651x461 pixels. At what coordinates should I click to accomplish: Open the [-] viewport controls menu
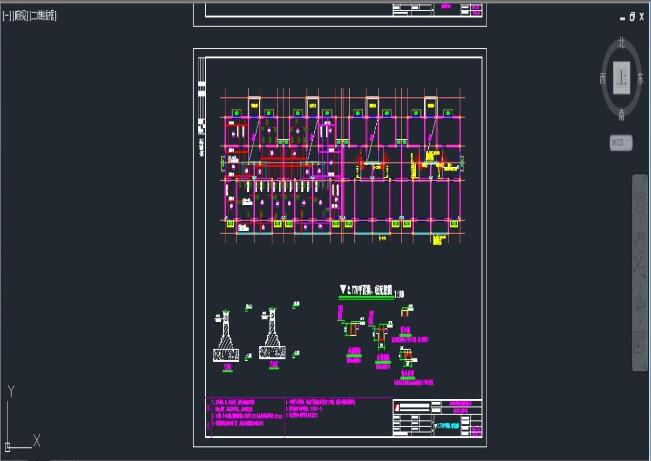(7, 17)
